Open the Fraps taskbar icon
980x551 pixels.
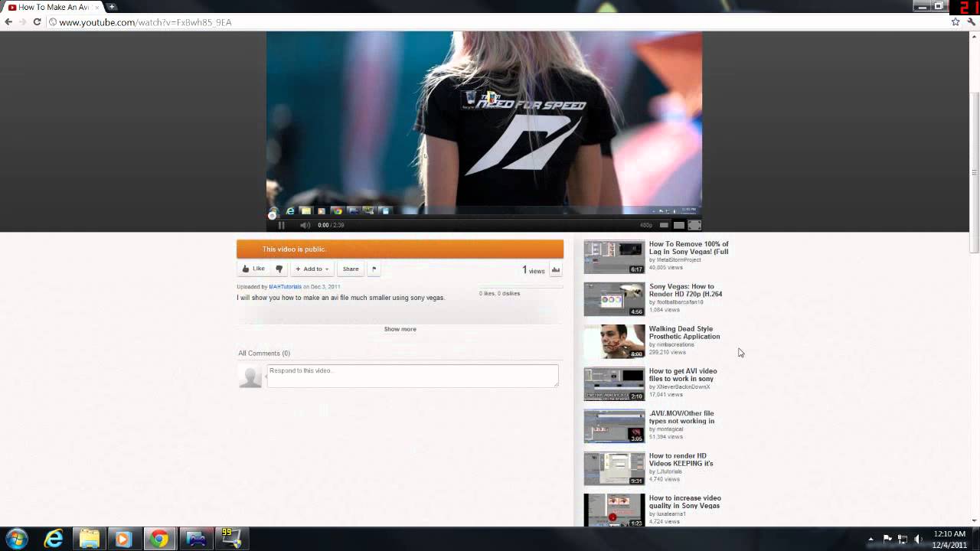click(x=231, y=539)
